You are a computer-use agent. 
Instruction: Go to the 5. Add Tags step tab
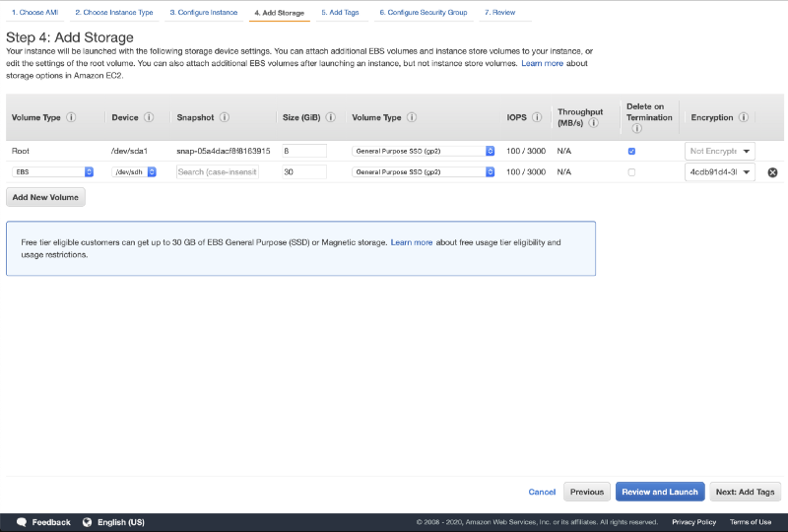point(339,13)
